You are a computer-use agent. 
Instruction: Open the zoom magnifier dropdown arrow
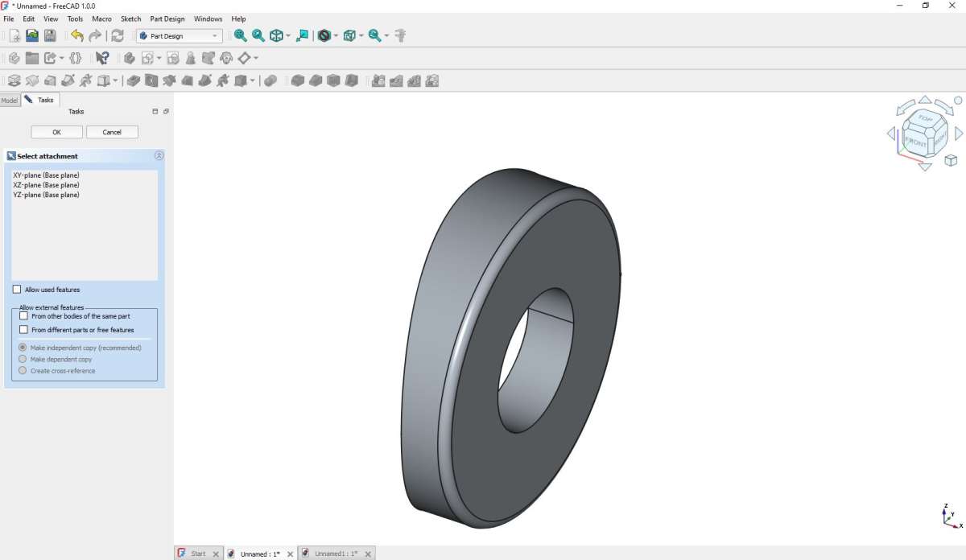386,35
